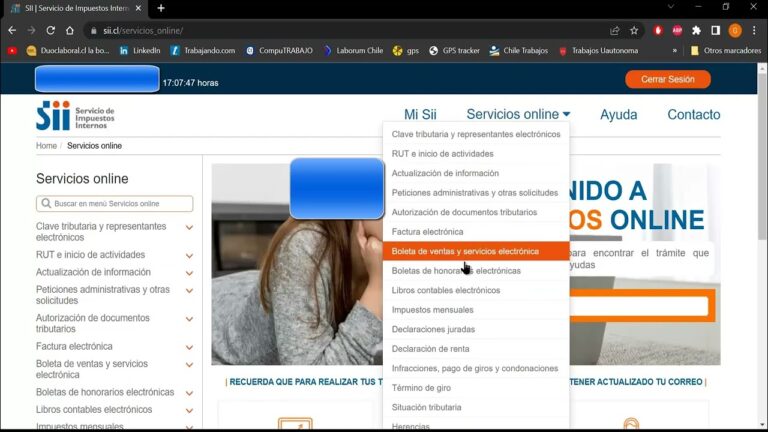Open the Chrome profile avatar

click(x=735, y=30)
